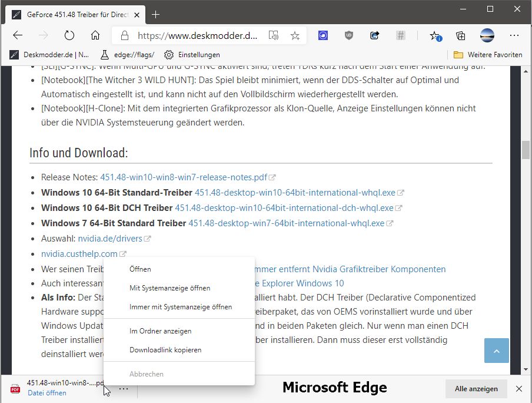Image resolution: width=532 pixels, height=403 pixels.
Task: Close the downloads bar
Action: coord(519,389)
